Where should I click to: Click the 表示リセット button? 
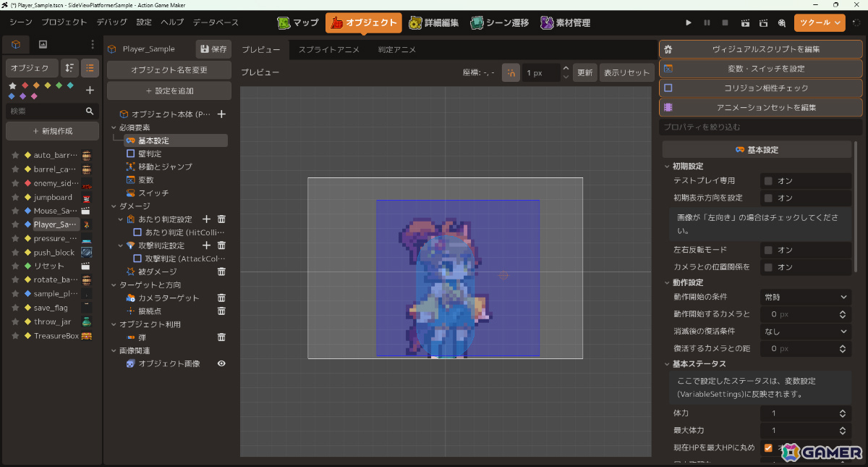[x=626, y=72]
